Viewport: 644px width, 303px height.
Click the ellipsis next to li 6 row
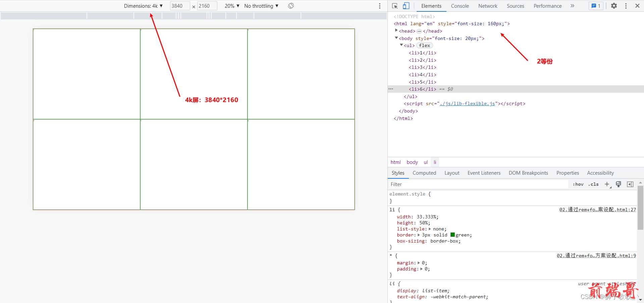391,89
